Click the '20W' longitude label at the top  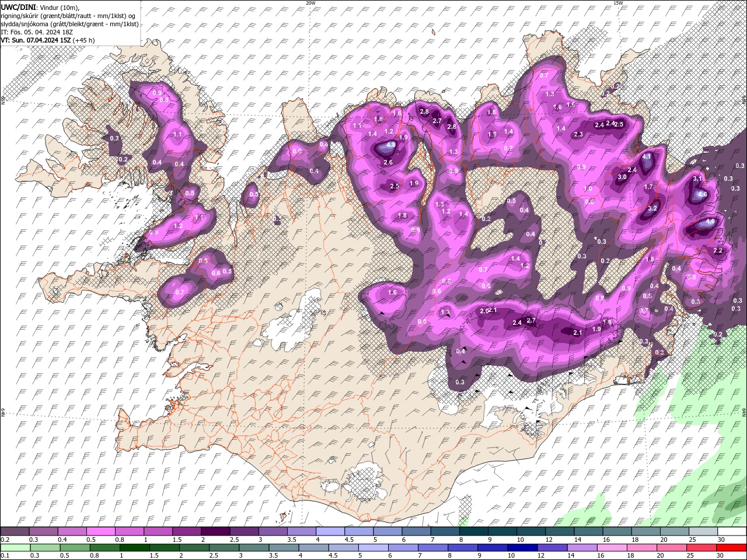click(310, 3)
